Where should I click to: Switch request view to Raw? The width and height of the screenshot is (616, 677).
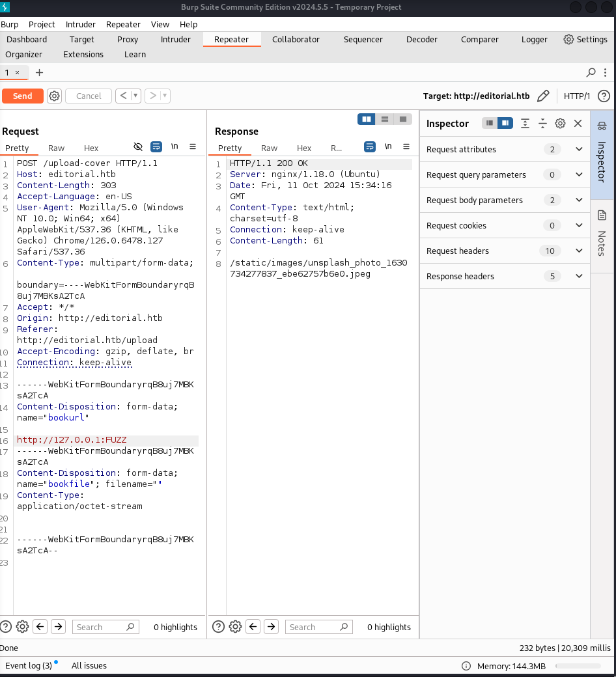[56, 148]
